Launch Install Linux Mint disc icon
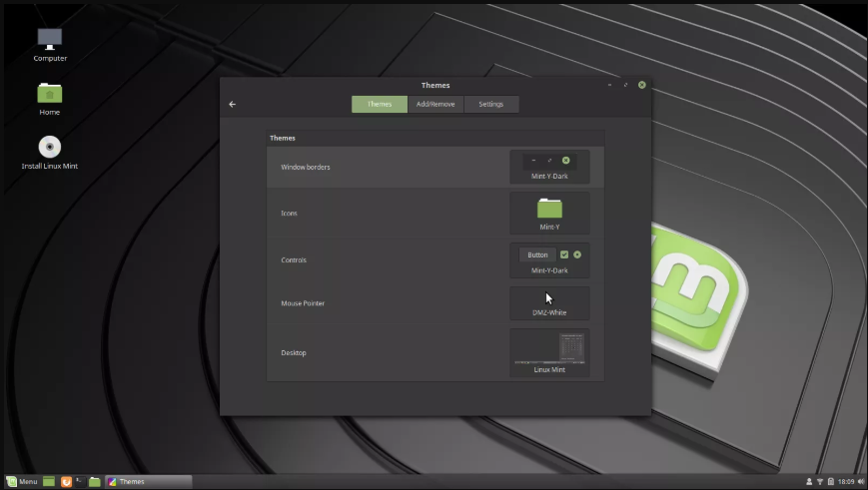Image resolution: width=868 pixels, height=490 pixels. tap(50, 152)
